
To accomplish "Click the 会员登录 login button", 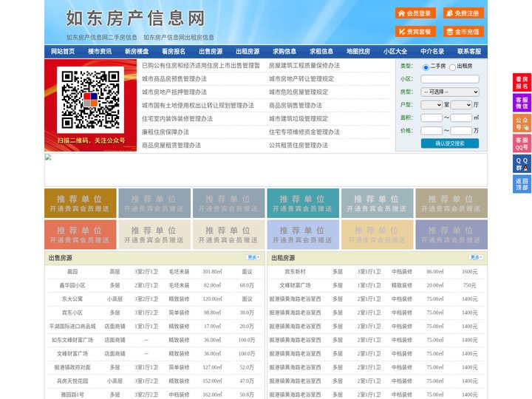I will (x=415, y=13).
